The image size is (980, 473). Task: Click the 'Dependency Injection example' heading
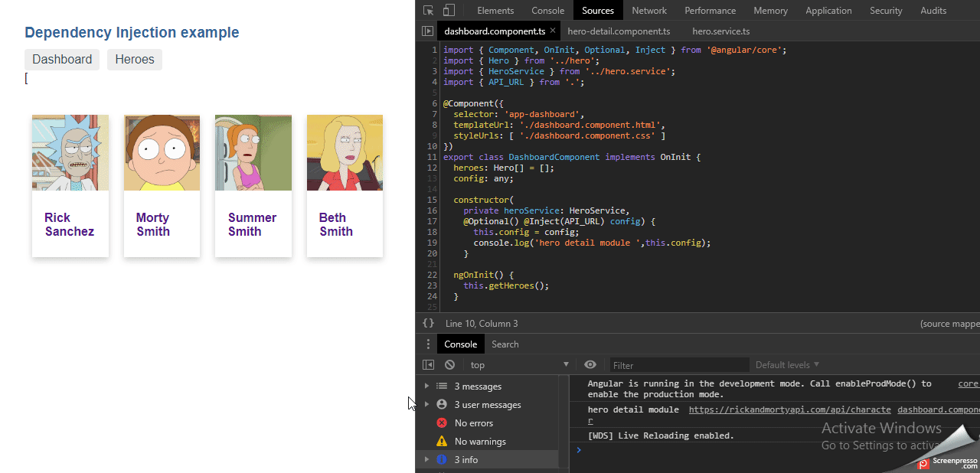coord(132,32)
